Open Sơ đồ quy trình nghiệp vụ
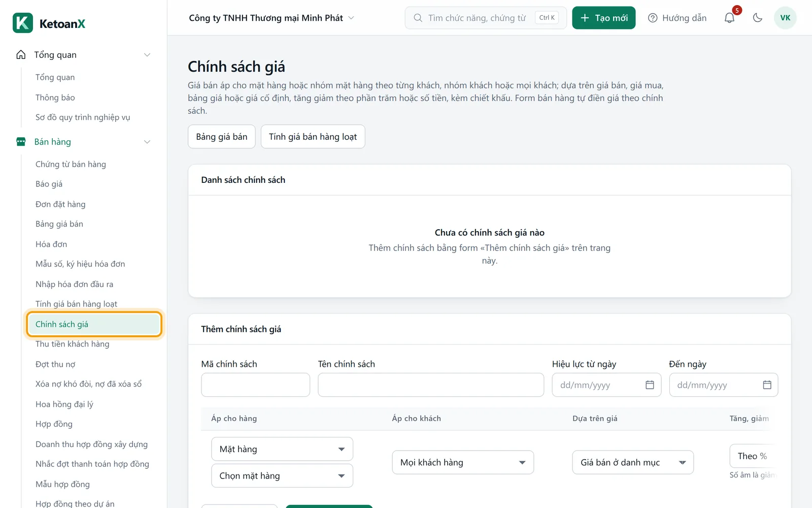 [83, 117]
